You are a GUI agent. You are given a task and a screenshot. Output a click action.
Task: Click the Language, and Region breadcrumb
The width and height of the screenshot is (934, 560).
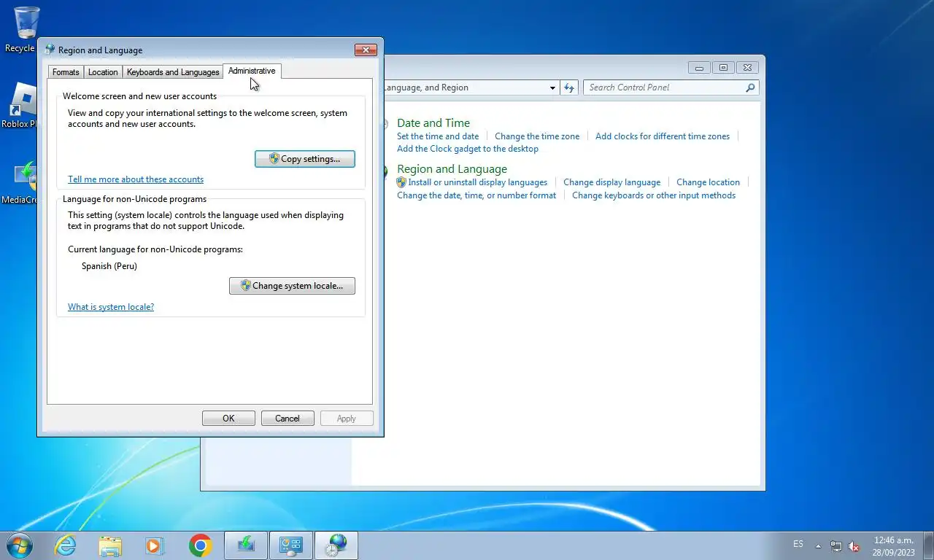[x=426, y=87]
